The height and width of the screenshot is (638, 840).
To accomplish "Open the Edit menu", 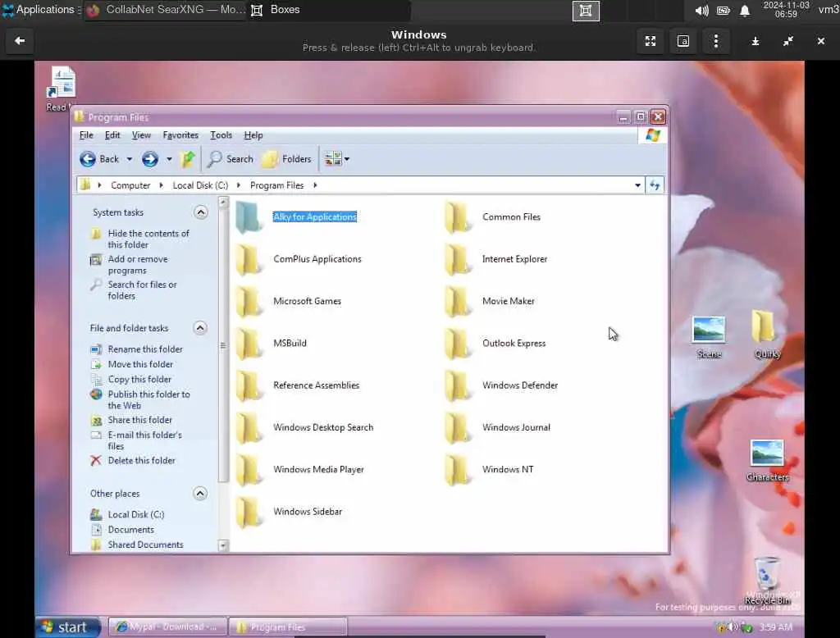I will pyautogui.click(x=112, y=135).
